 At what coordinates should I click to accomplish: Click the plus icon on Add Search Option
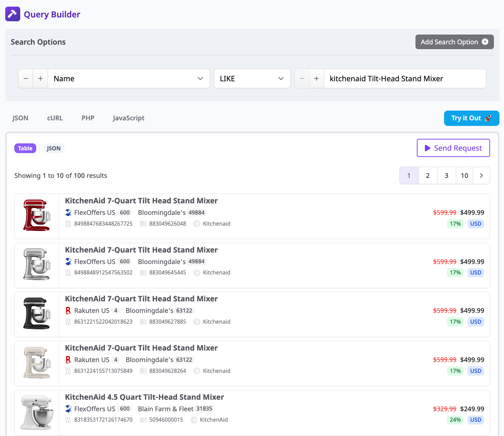click(x=485, y=42)
